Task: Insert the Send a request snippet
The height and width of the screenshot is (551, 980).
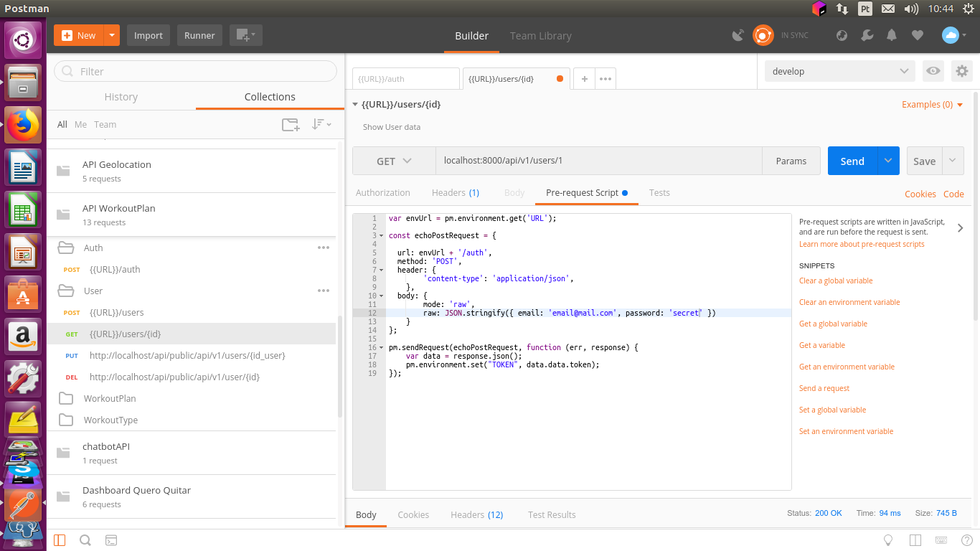Action: tap(824, 388)
